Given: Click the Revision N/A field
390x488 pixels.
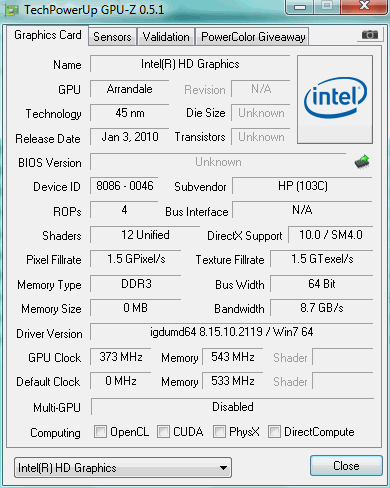Looking at the screenshot, I should pyautogui.click(x=261, y=89).
